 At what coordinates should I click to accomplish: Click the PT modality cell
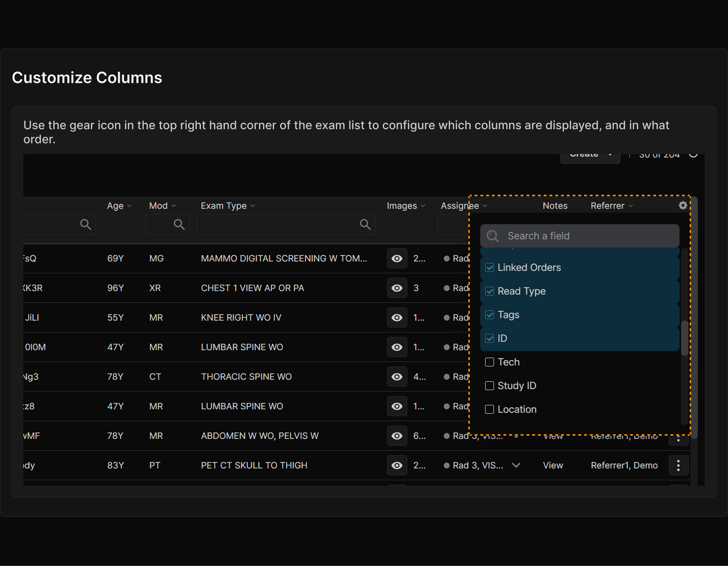point(155,466)
